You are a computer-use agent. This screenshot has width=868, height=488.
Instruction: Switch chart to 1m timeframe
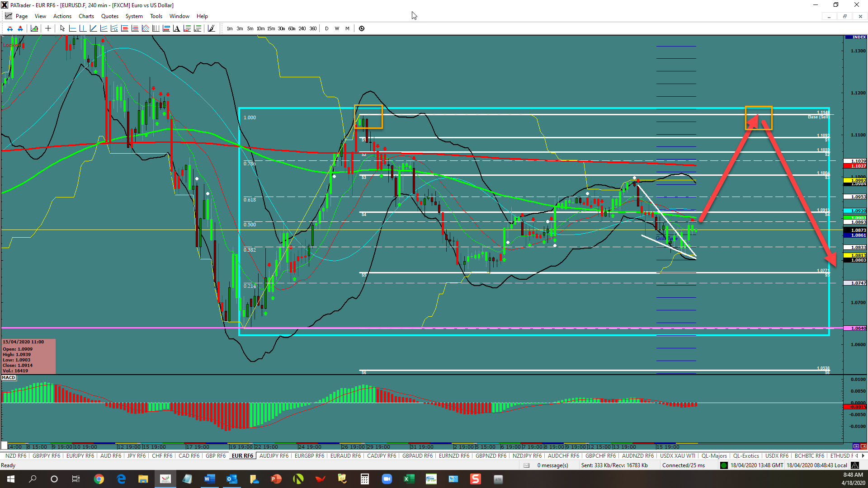click(x=230, y=28)
